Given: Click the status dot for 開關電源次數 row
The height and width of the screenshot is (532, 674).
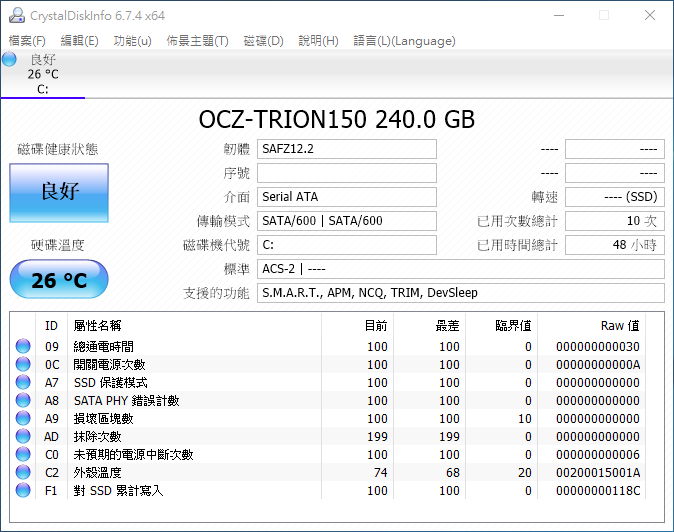Looking at the screenshot, I should click(23, 364).
